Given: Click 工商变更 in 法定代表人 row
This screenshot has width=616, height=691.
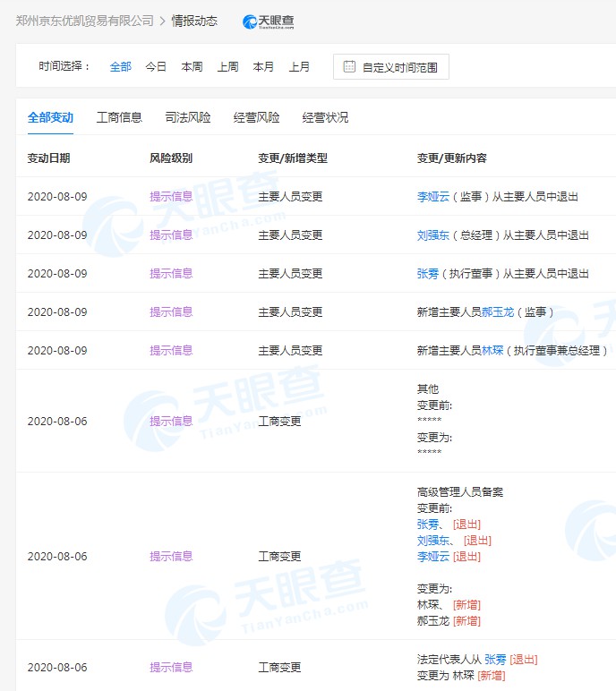Looking at the screenshot, I should point(279,668).
